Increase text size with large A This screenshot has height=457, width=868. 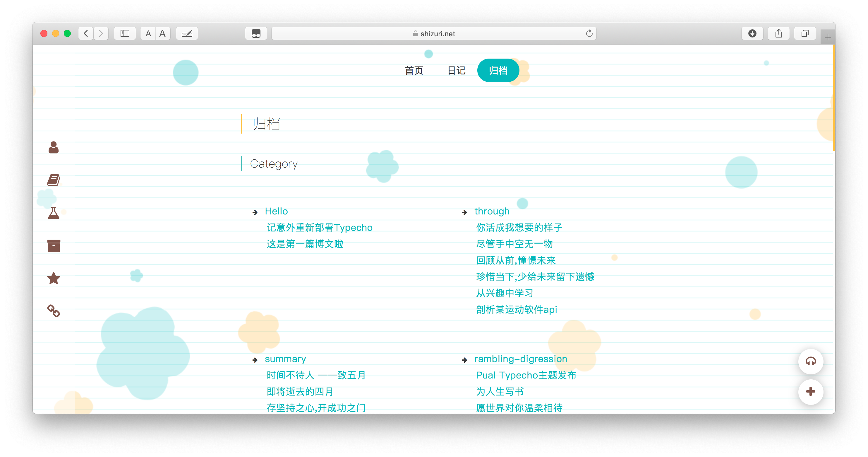coord(163,33)
